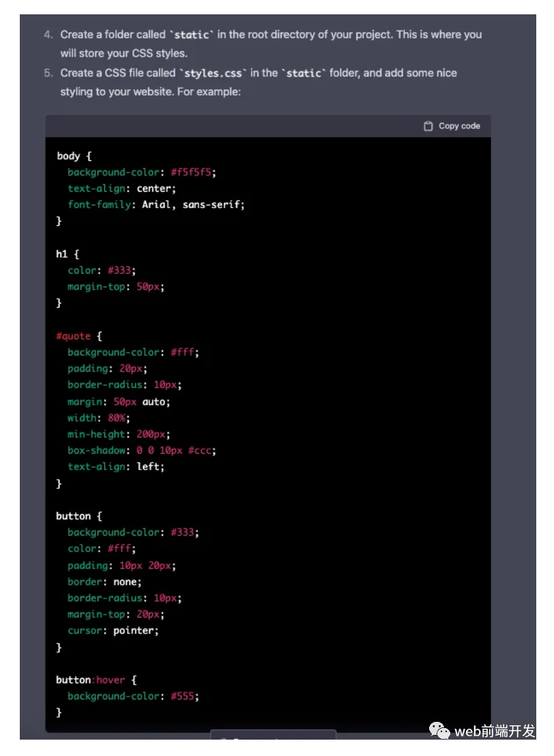The width and height of the screenshot is (554, 756).
Task: Click 'background-color: #f5f5f5;' line
Action: click(142, 172)
